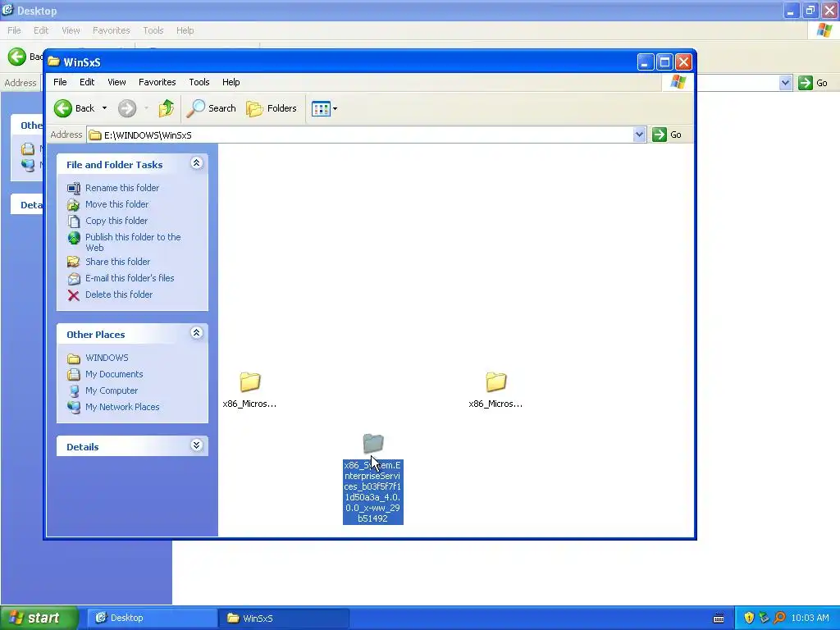Select the highlighted x86_System.EnterpriseServices folder icon
This screenshot has width=840, height=630.
point(373,443)
